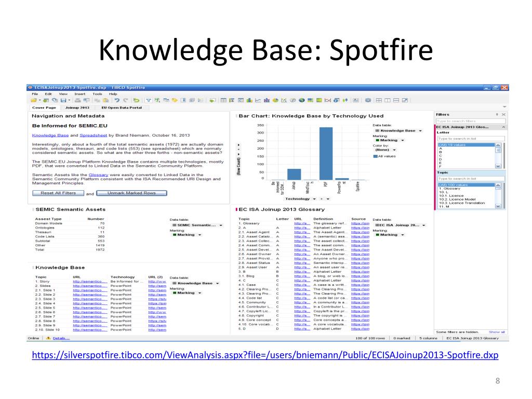
Task: Insert a new Table visualization icon
Action: (x=223, y=100)
